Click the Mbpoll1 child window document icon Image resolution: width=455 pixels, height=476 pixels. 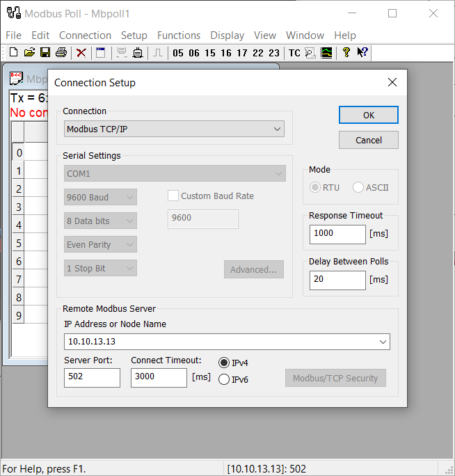coord(16,79)
